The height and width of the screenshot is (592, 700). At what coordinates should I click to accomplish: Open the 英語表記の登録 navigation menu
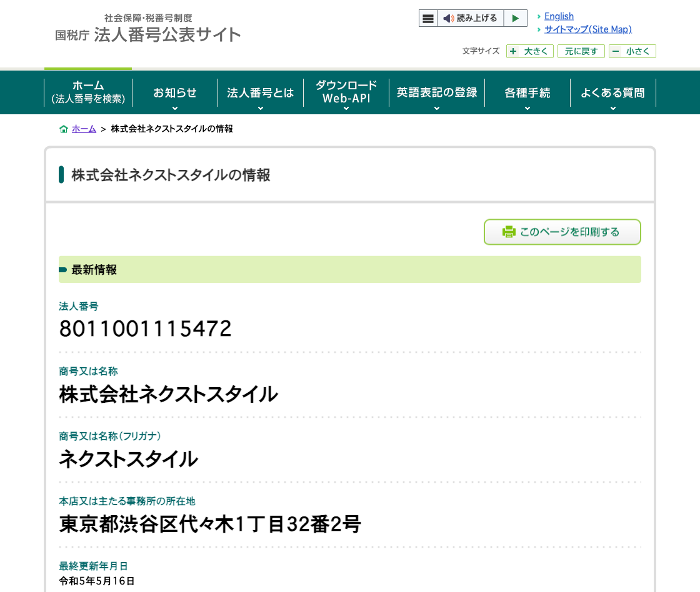coord(437,93)
